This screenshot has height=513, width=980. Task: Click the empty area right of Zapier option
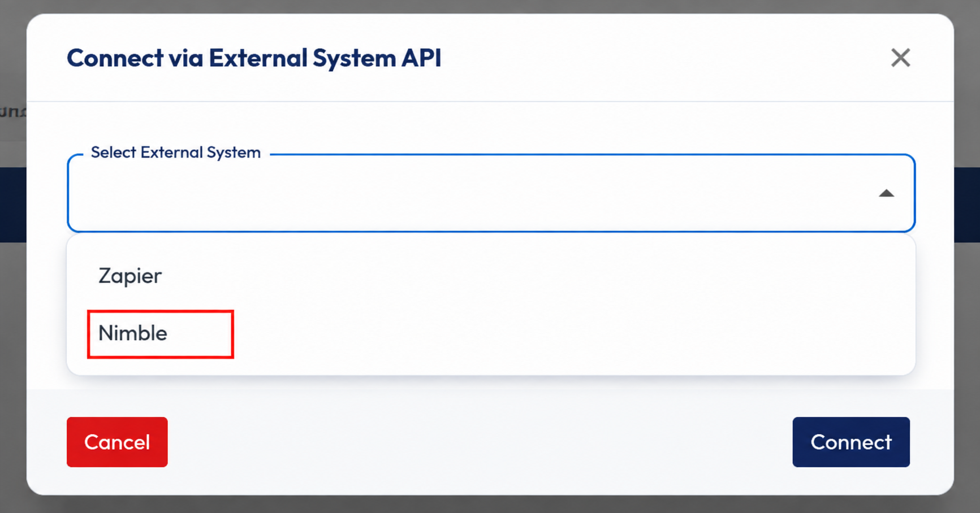click(537, 276)
